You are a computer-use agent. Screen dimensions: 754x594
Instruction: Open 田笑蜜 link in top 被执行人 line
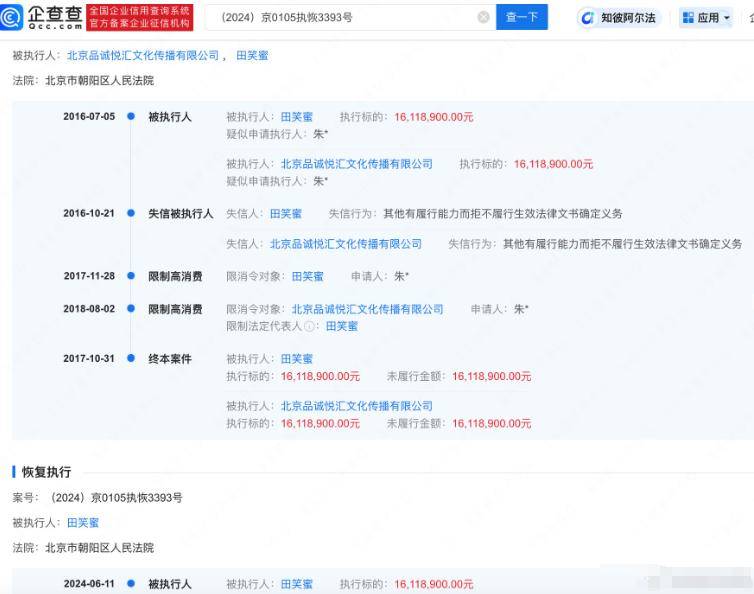pos(252,55)
